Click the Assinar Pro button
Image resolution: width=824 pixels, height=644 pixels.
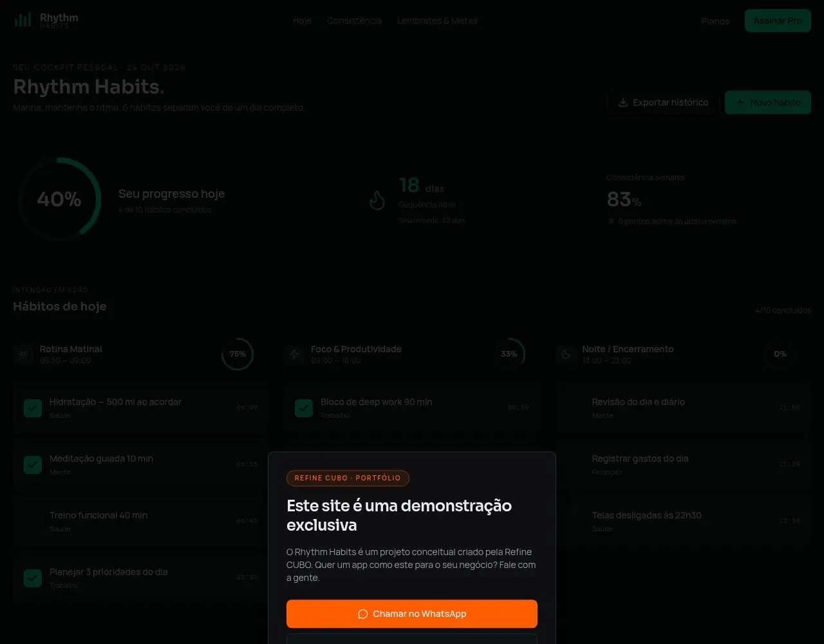coord(778,21)
